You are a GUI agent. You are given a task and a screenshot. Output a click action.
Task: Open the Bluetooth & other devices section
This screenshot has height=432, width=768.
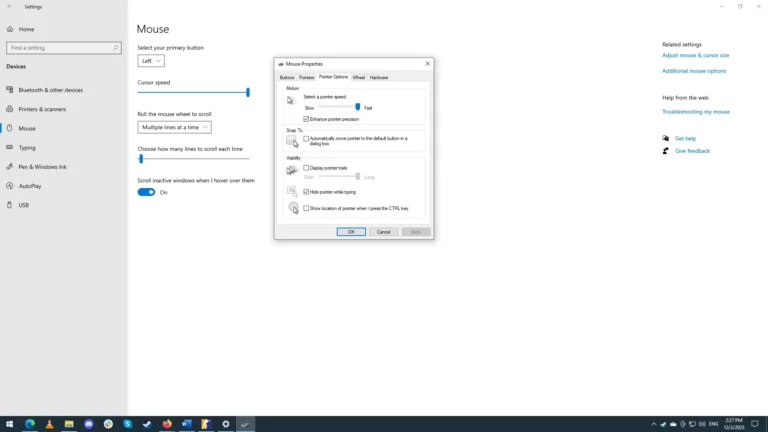[50, 90]
